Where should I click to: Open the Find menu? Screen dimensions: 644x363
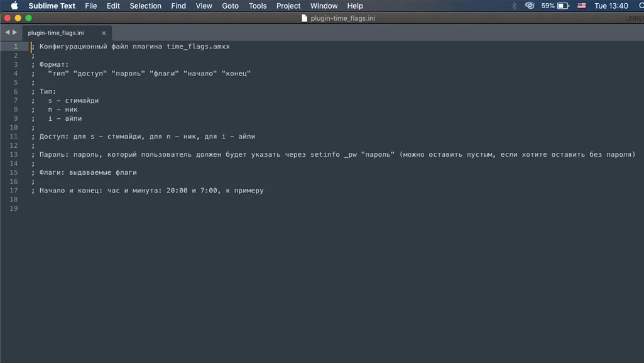(178, 6)
